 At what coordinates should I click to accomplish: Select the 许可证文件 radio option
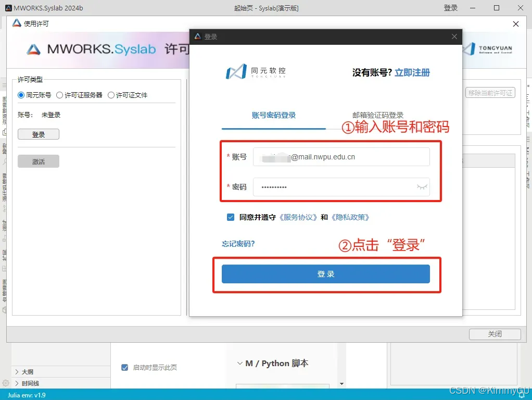click(111, 95)
